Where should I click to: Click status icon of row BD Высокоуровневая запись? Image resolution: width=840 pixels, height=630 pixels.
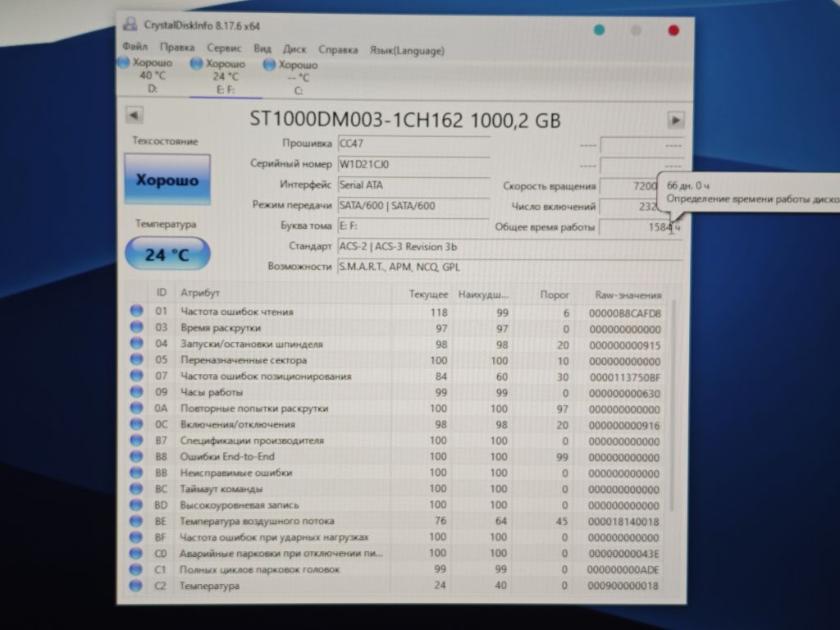(x=137, y=504)
